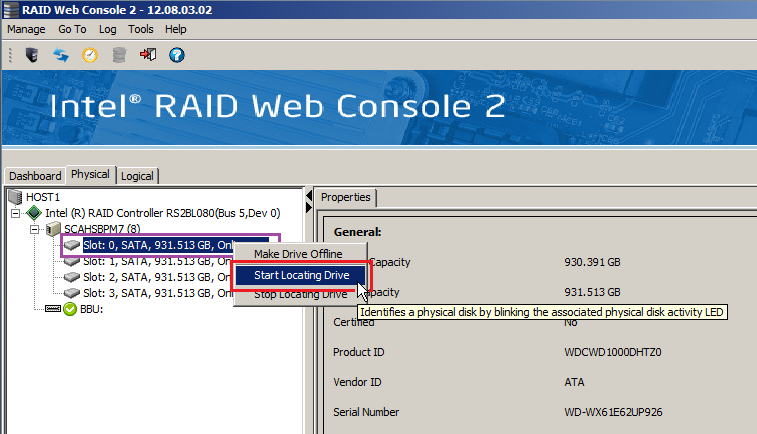Image resolution: width=757 pixels, height=434 pixels.
Task: Click the drive icon for Slot 1
Action: (x=71, y=262)
